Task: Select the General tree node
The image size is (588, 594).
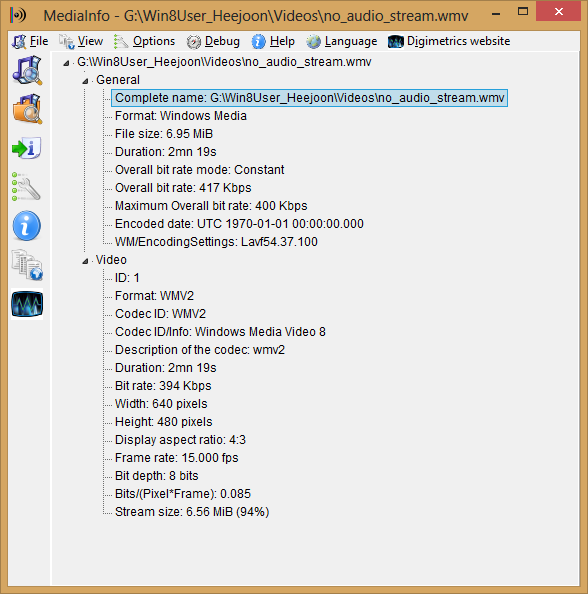Action: [118, 80]
